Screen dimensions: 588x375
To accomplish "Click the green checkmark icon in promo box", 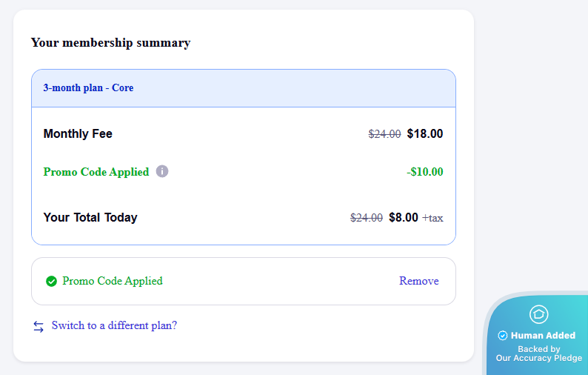I will [x=51, y=282].
